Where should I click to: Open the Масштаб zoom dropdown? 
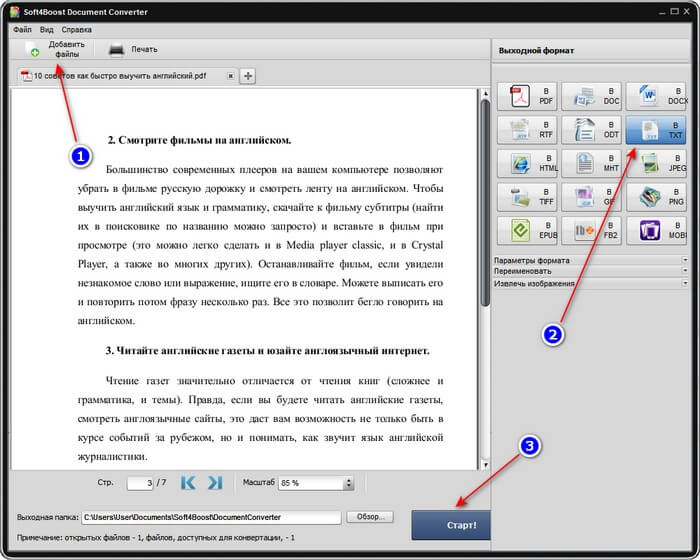point(349,483)
